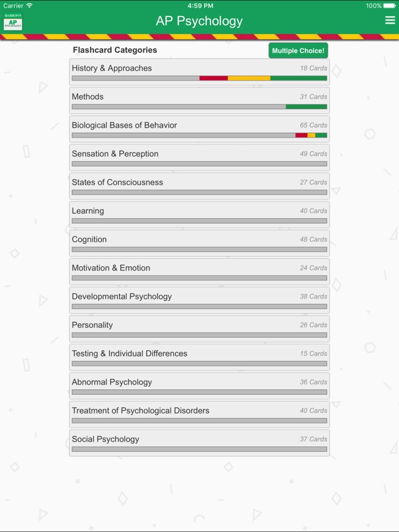This screenshot has width=399, height=532.
Task: Open the Personality flashcards
Action: (x=199, y=329)
